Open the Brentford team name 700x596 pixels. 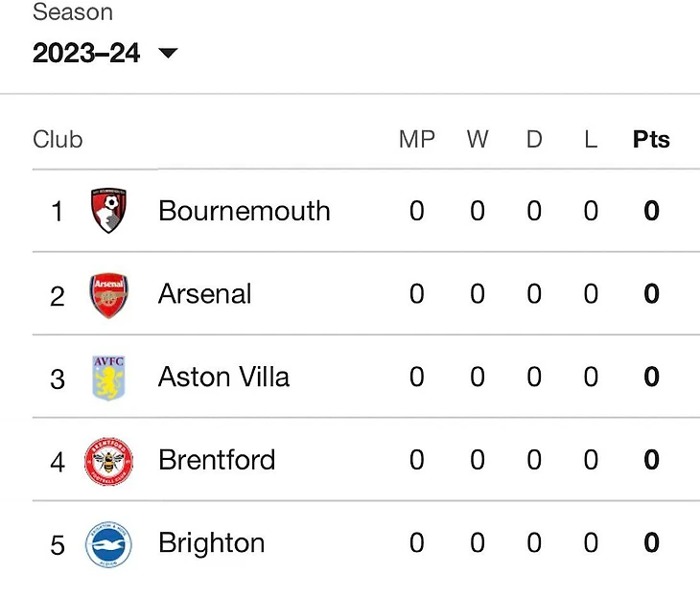coord(217,461)
